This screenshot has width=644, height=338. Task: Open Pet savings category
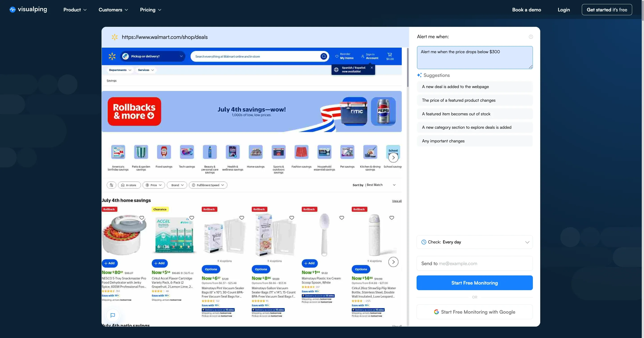pos(347,156)
